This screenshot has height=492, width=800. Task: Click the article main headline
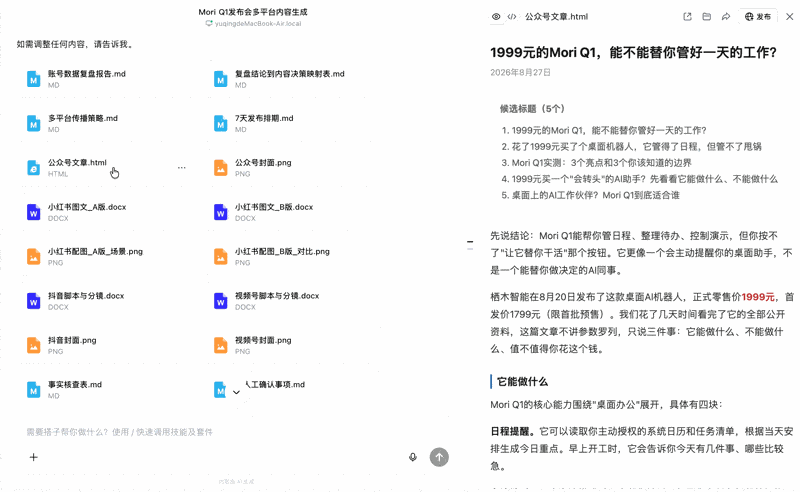634,53
